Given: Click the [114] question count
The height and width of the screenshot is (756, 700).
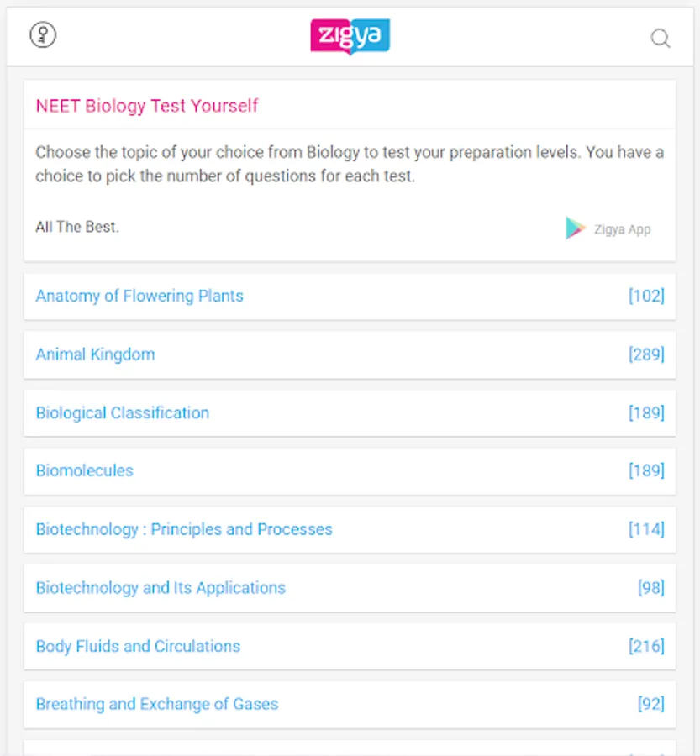Looking at the screenshot, I should 646,529.
